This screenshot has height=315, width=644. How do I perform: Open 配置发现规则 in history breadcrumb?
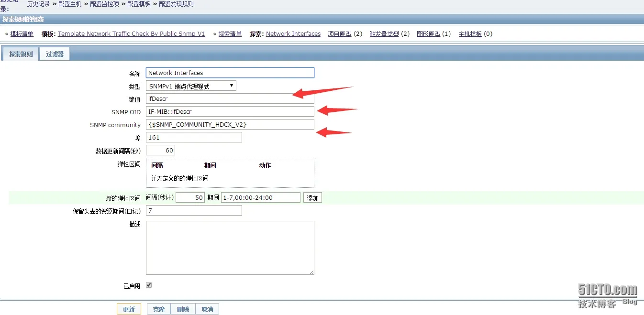[x=177, y=4]
